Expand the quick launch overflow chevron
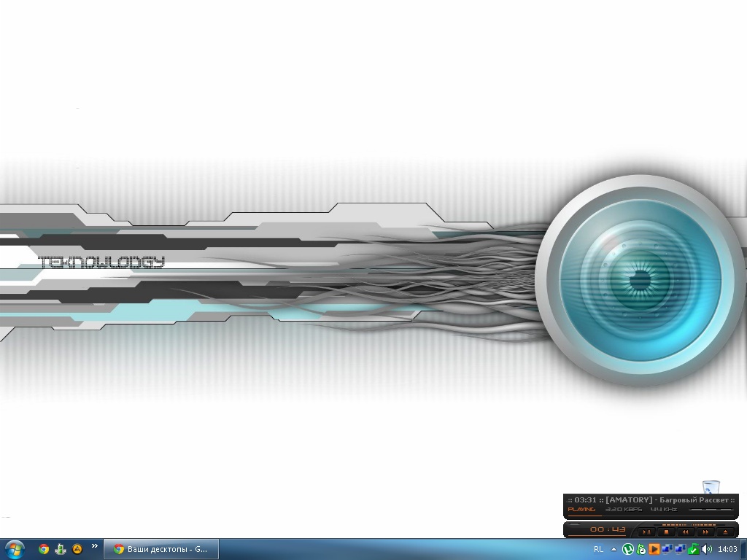This screenshot has width=747, height=560. coord(94,546)
